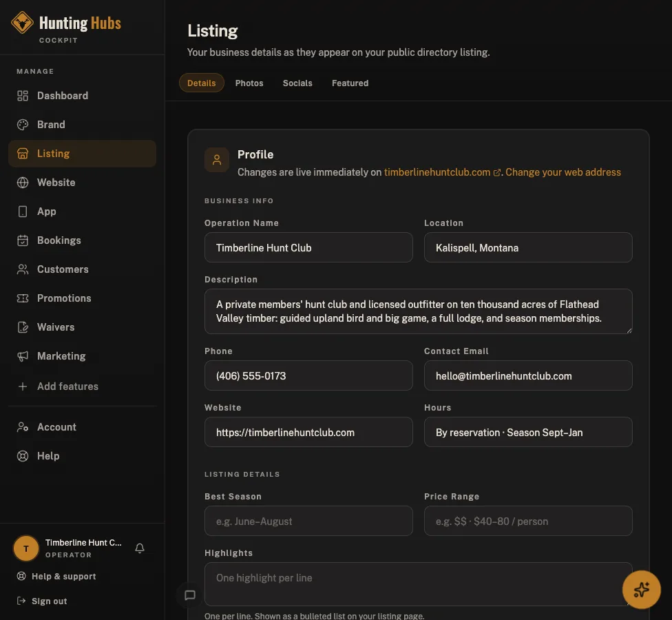Click the Dashboard grid icon in sidebar
This screenshot has height=620, width=672.
(x=23, y=96)
